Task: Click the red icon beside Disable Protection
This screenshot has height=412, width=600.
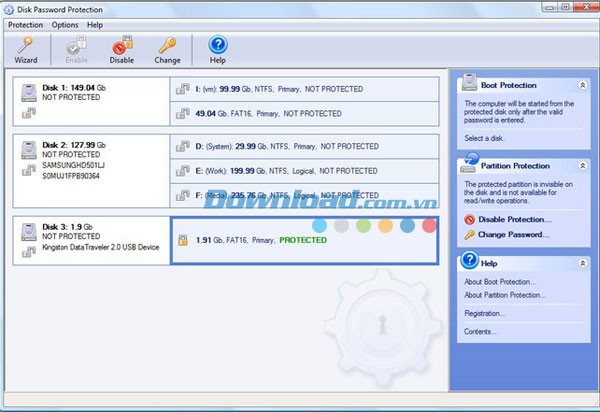Action: 470,220
